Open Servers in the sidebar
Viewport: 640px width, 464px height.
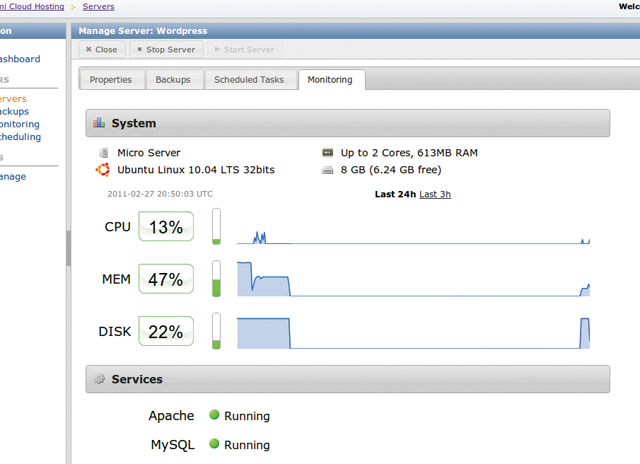[x=13, y=99]
